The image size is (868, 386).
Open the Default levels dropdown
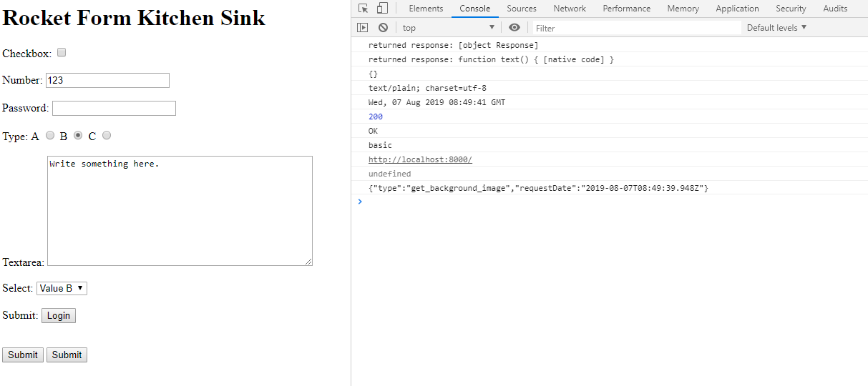(776, 28)
